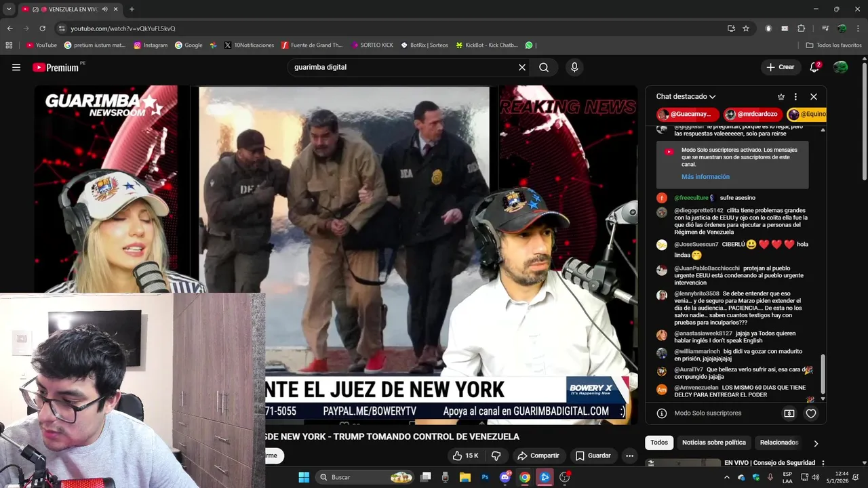Viewport: 868px width, 488px height.
Task: Mute the tab via speaker icon
Action: tap(105, 9)
